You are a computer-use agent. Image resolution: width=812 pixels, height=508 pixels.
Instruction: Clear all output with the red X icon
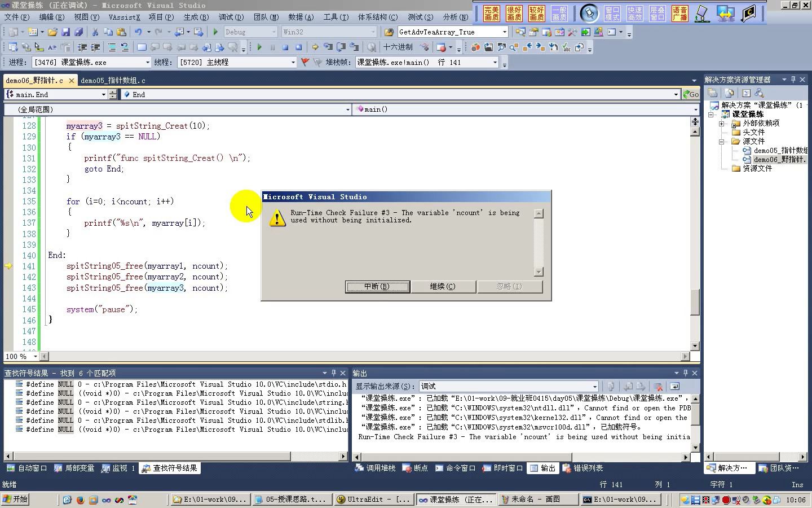pyautogui.click(x=657, y=387)
